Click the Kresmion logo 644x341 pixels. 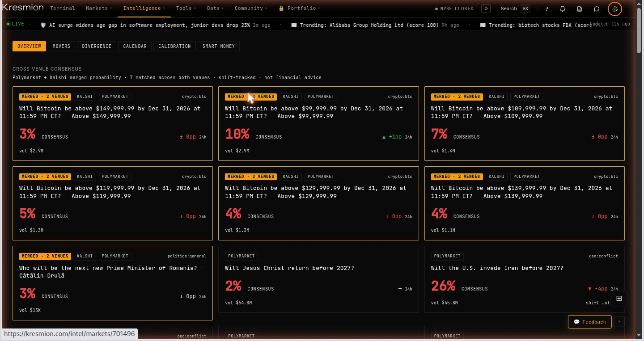pos(23,8)
